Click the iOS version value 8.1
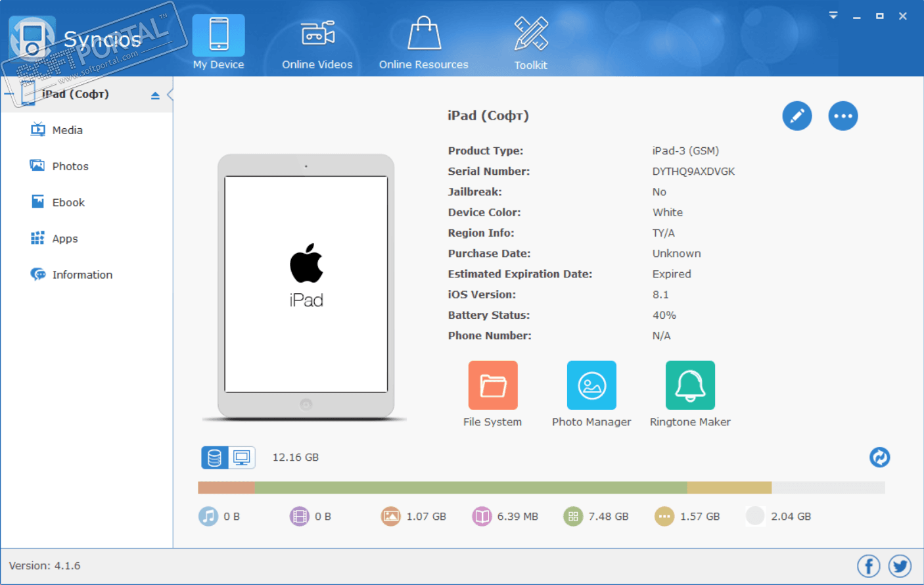The image size is (924, 585). click(660, 294)
